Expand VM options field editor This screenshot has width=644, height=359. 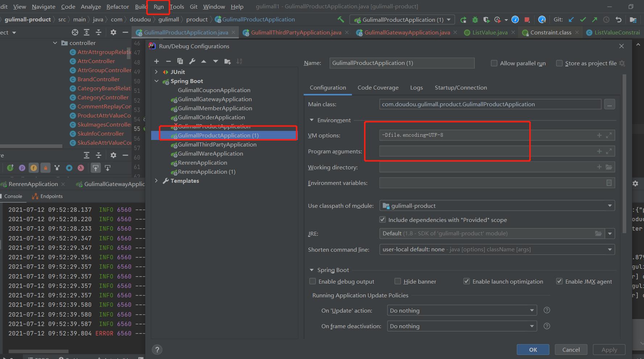[609, 135]
